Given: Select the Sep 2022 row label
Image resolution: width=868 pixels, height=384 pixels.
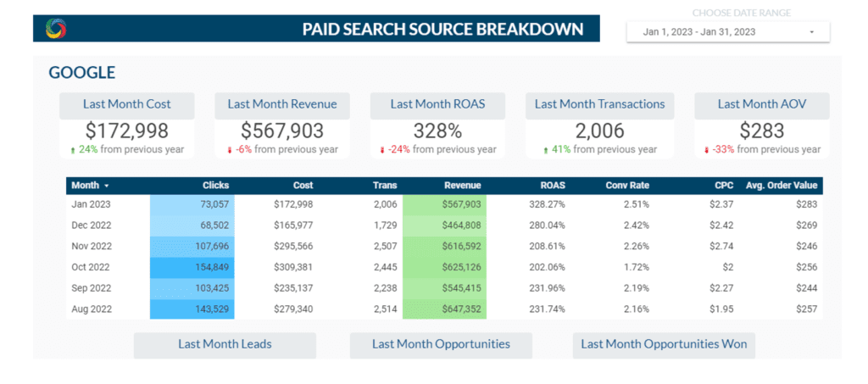Looking at the screenshot, I should point(92,288).
